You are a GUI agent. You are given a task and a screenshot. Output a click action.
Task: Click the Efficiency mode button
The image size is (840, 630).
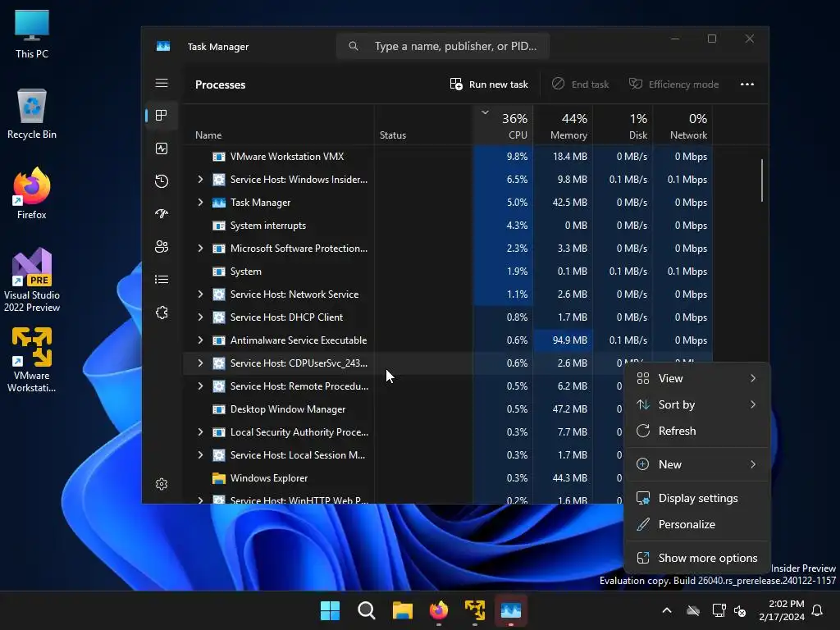click(674, 84)
